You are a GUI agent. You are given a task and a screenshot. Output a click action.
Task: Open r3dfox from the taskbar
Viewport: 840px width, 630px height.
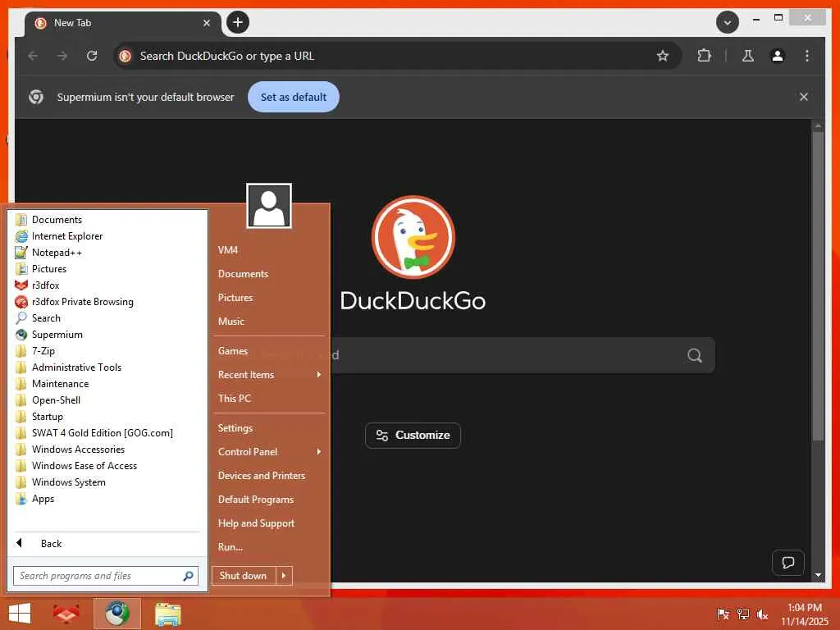point(66,614)
